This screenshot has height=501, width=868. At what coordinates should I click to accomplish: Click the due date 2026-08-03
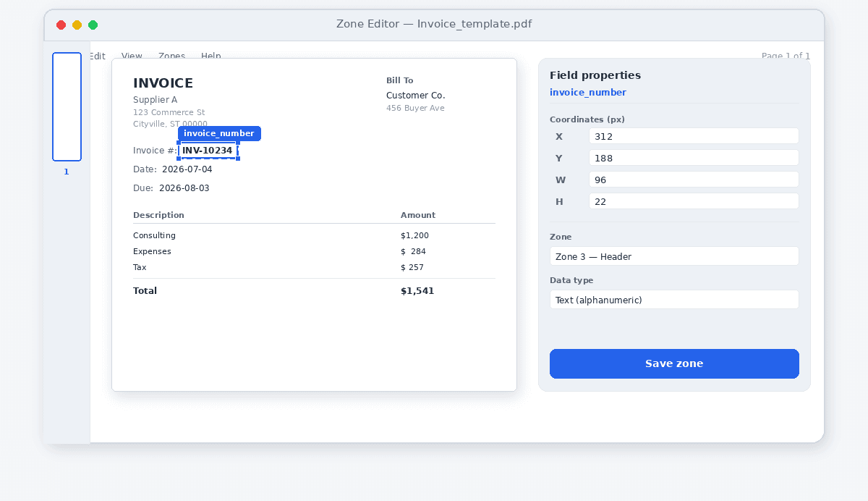click(184, 188)
